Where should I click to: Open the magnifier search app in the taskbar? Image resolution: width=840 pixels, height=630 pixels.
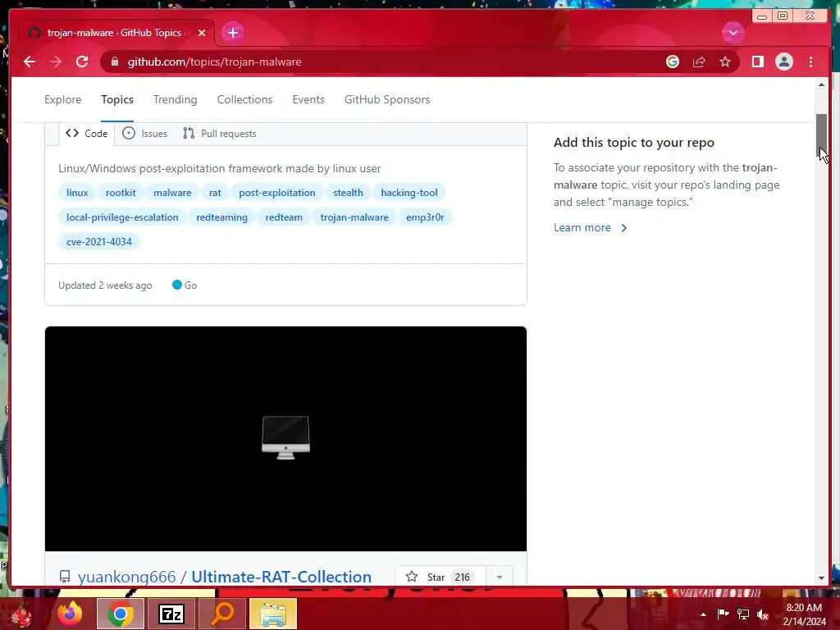click(222, 614)
